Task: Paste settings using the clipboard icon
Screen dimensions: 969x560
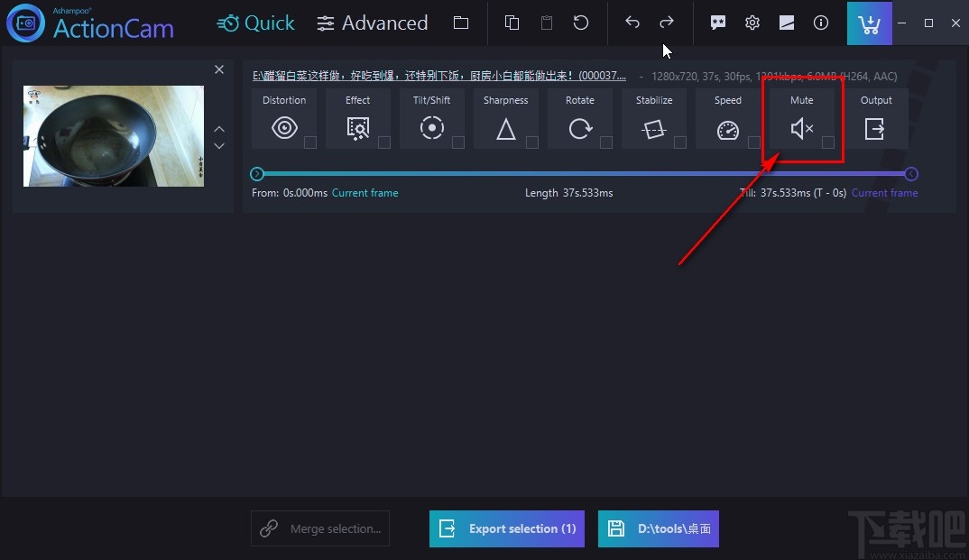Action: point(546,23)
